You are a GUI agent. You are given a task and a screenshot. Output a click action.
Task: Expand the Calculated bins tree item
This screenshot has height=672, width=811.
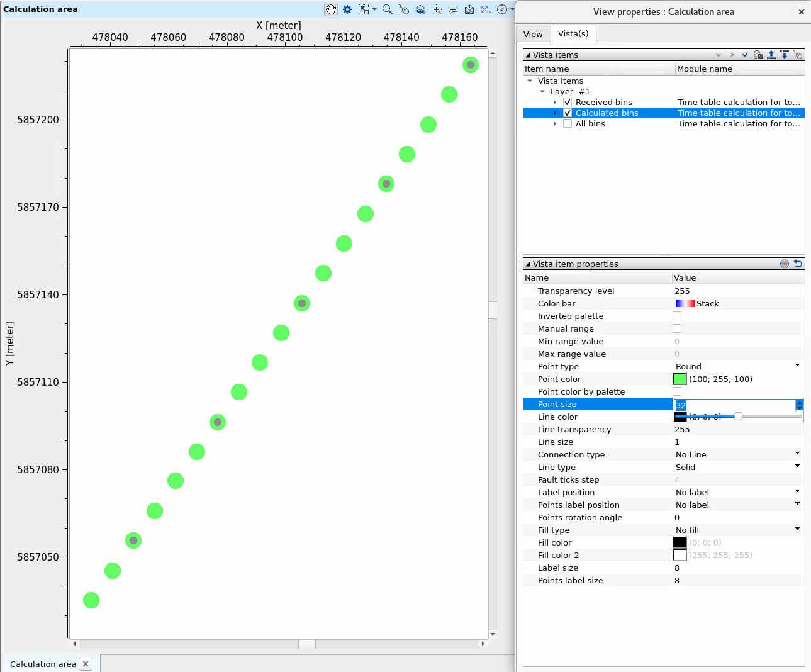(x=554, y=113)
